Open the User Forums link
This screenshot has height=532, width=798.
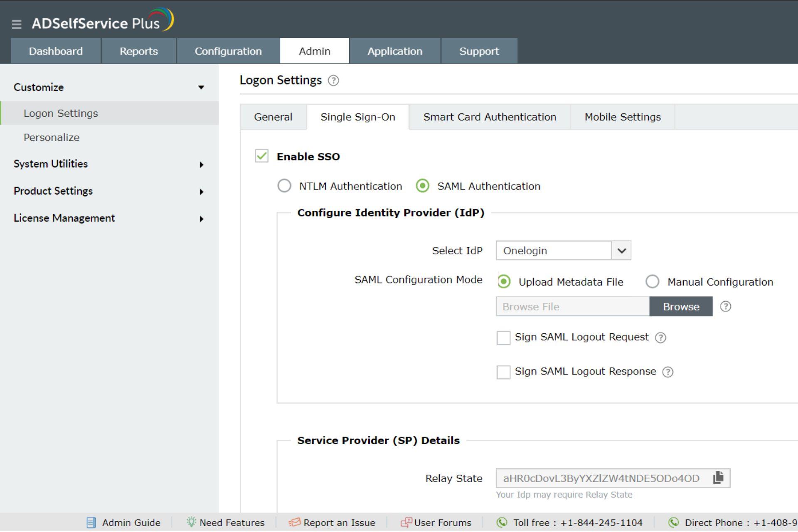tap(443, 522)
